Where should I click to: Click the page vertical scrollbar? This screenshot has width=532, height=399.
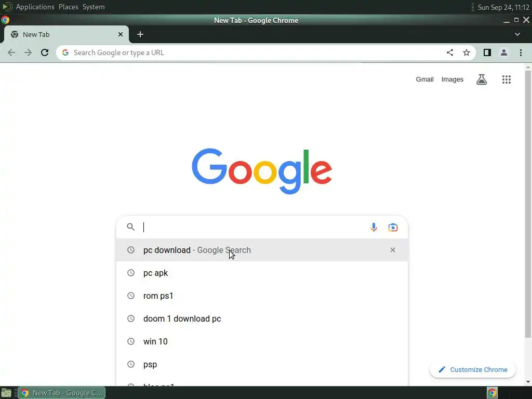point(528,204)
